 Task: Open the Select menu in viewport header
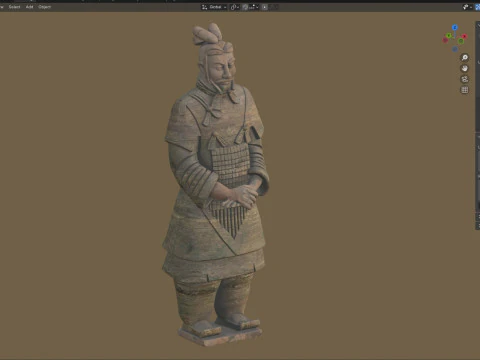coord(14,7)
